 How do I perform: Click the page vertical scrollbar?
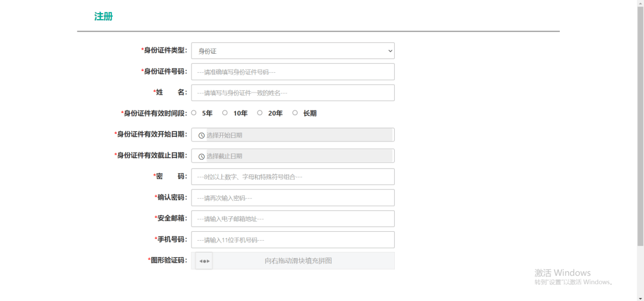(640, 119)
